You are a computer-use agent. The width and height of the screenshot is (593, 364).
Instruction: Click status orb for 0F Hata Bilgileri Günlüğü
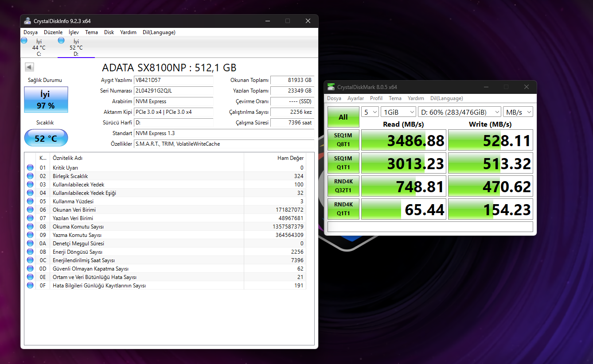click(x=30, y=286)
